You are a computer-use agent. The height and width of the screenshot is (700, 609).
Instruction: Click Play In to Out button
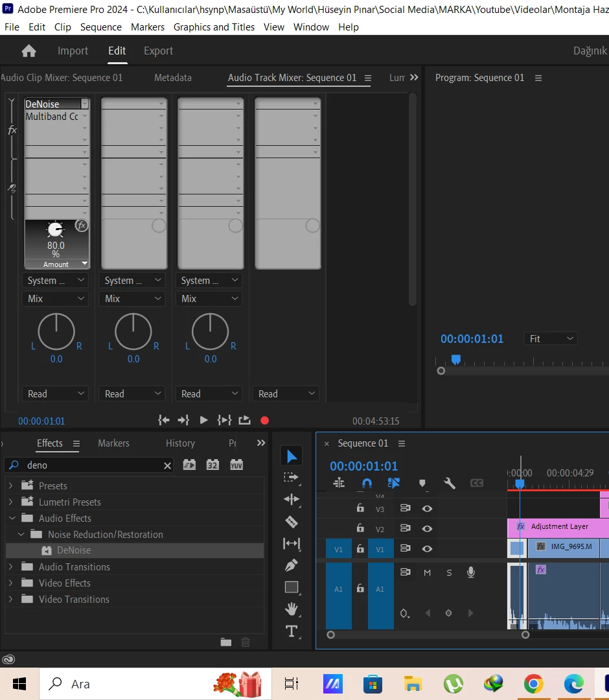224,420
